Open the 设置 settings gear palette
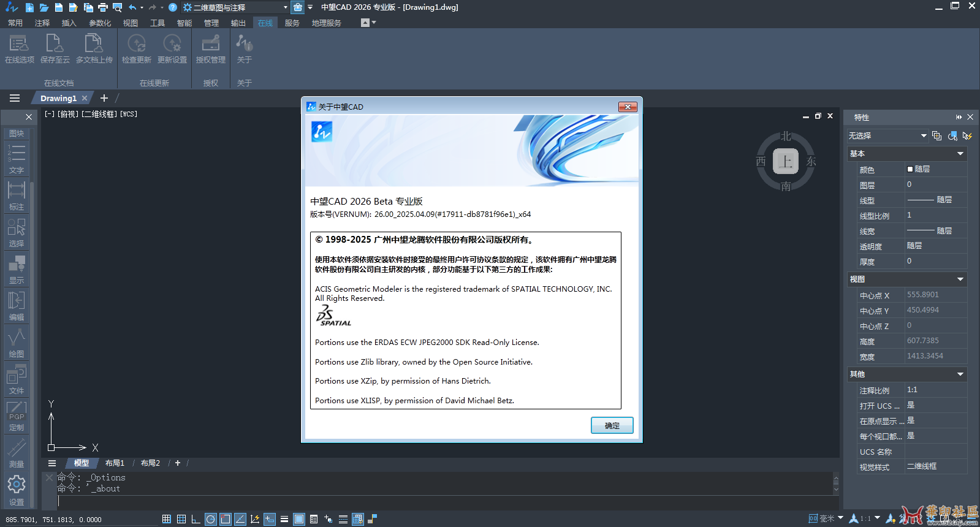Viewport: 980px width, 527px height. pos(17,490)
